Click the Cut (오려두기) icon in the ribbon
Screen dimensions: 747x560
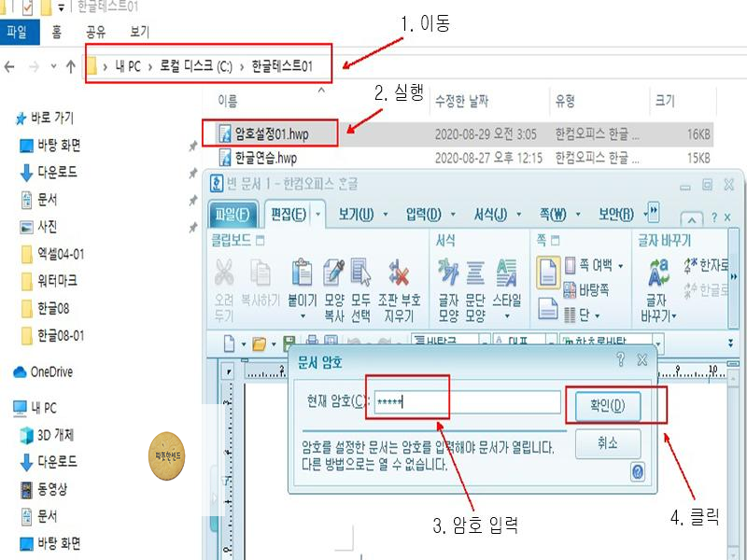click(224, 272)
